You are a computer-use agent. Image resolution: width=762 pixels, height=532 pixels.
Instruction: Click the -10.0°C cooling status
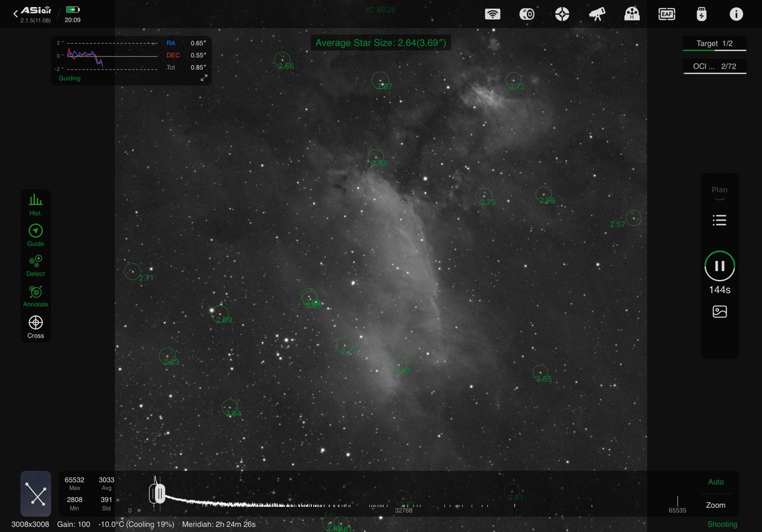coord(136,524)
